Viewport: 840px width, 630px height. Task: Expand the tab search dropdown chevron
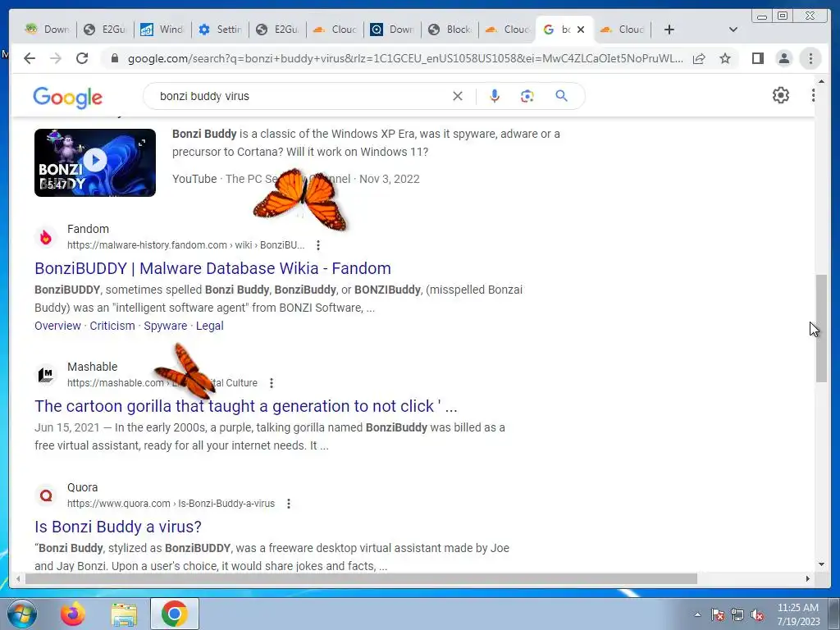point(733,30)
